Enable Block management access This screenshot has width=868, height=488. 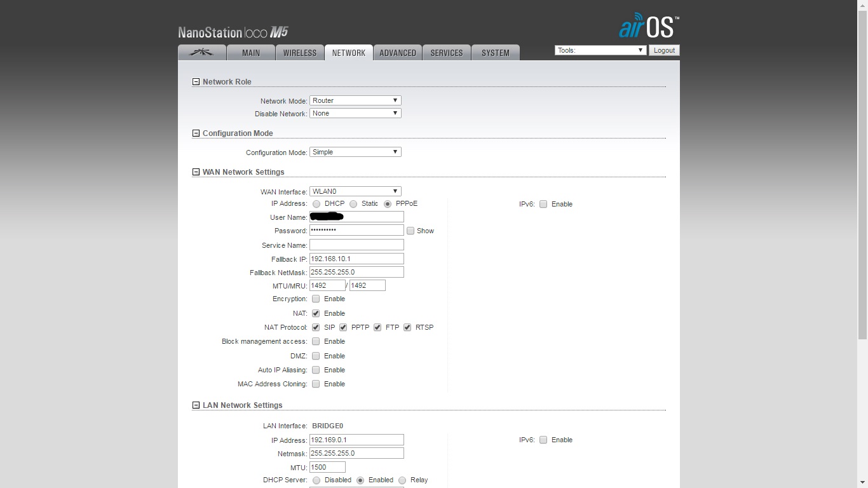(x=316, y=341)
